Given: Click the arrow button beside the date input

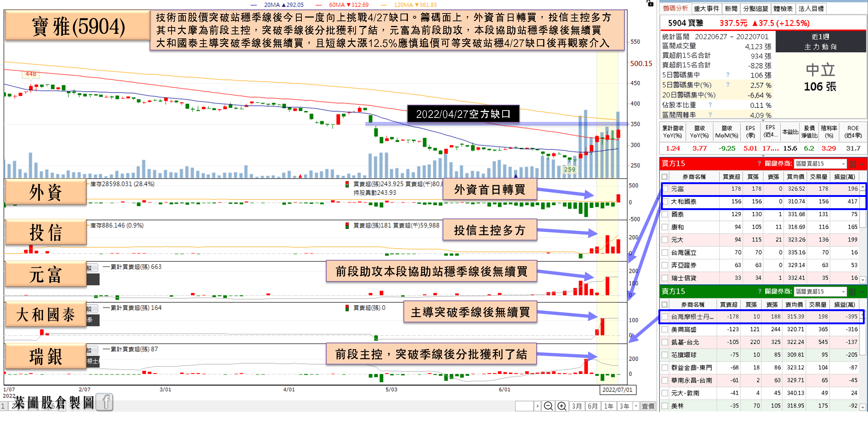Looking at the screenshot, I should coord(537,406).
